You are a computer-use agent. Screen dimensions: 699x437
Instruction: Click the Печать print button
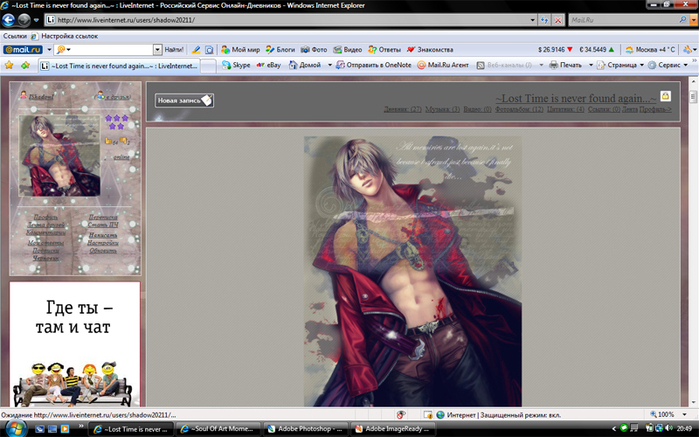(x=566, y=65)
